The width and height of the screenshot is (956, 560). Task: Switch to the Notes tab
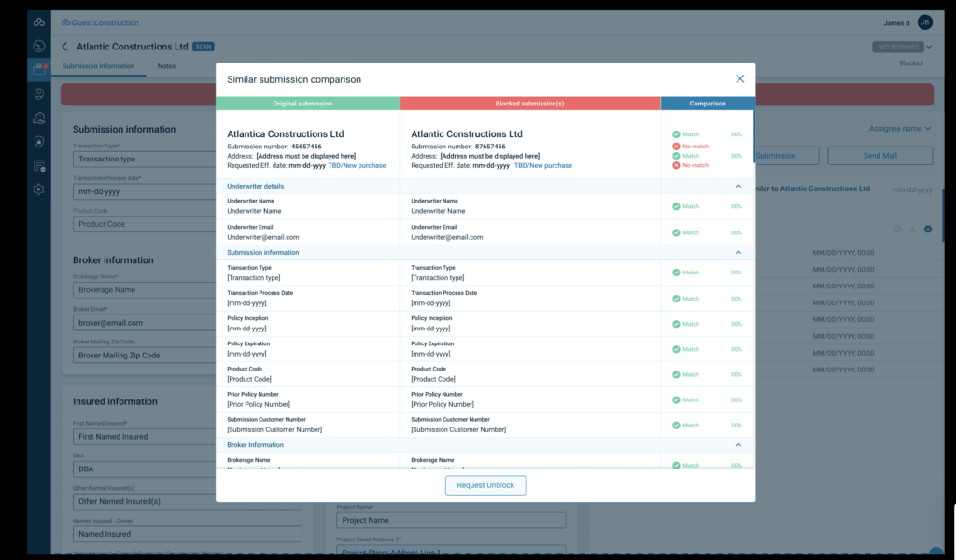click(166, 66)
